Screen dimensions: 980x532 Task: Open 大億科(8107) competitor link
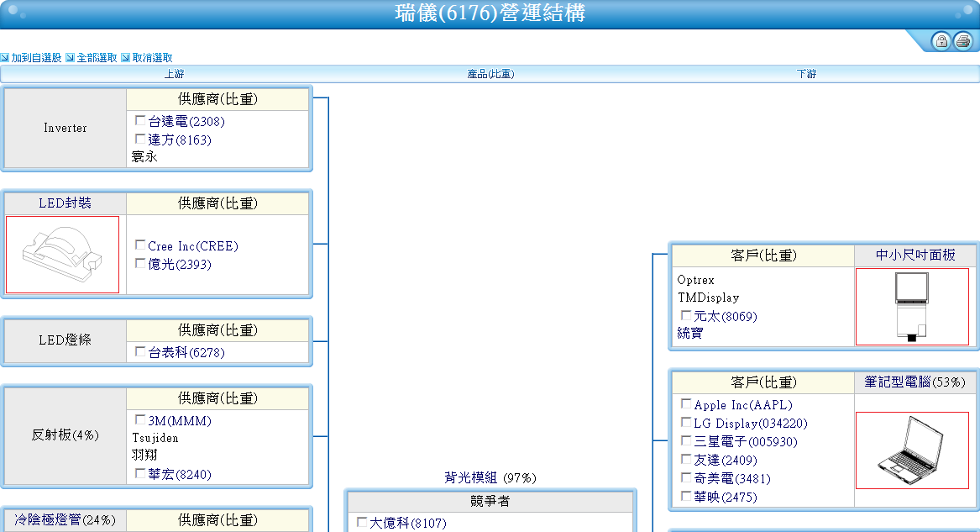[408, 523]
